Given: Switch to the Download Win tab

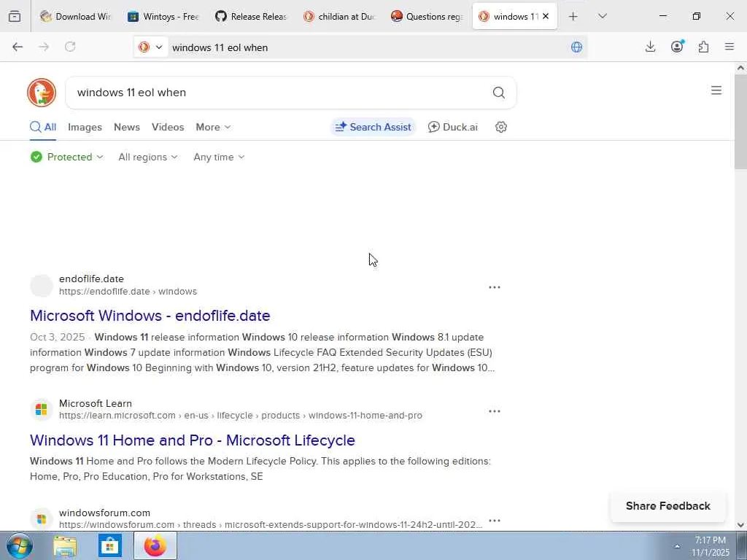Looking at the screenshot, I should tap(76, 17).
